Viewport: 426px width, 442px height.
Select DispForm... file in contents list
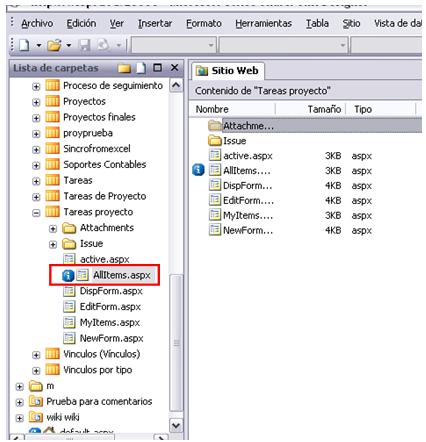pyautogui.click(x=247, y=186)
